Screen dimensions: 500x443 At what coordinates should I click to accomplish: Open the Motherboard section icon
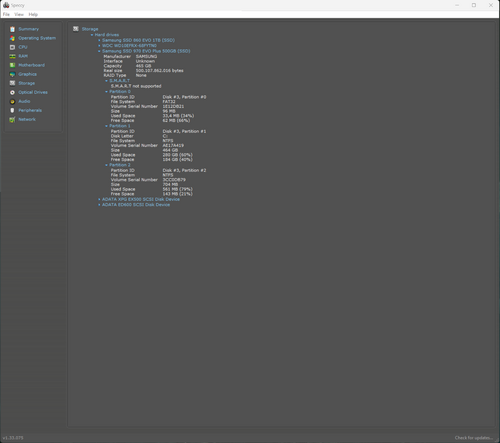(x=12, y=65)
